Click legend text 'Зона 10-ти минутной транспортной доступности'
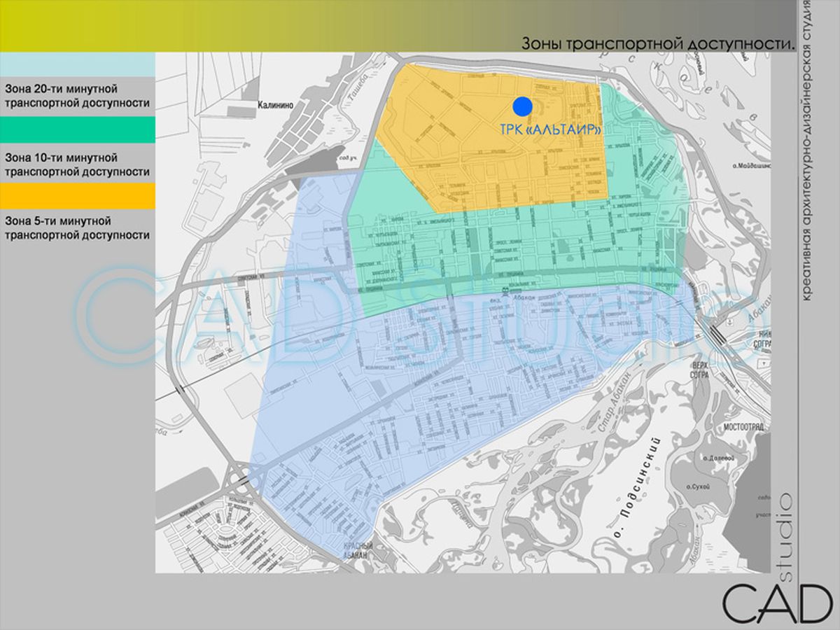Screen dimensions: 840x630 [77, 164]
